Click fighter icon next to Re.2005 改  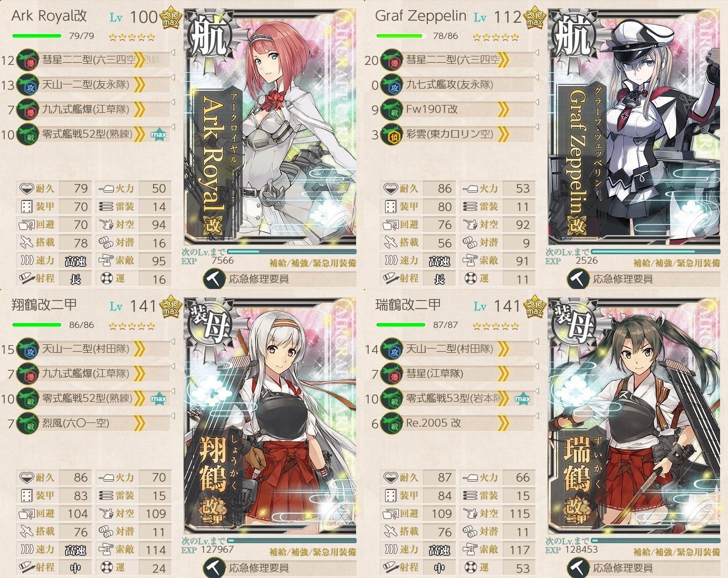(391, 423)
